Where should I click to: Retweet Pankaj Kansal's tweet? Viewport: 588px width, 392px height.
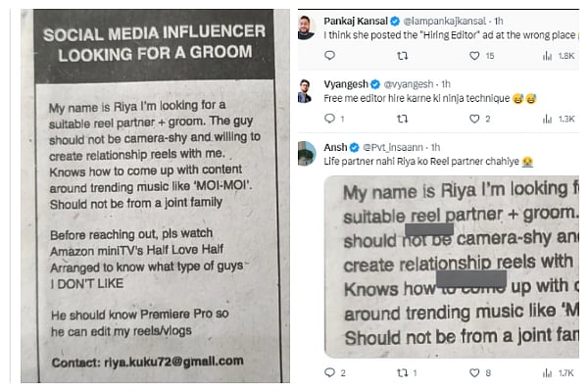click(x=403, y=56)
